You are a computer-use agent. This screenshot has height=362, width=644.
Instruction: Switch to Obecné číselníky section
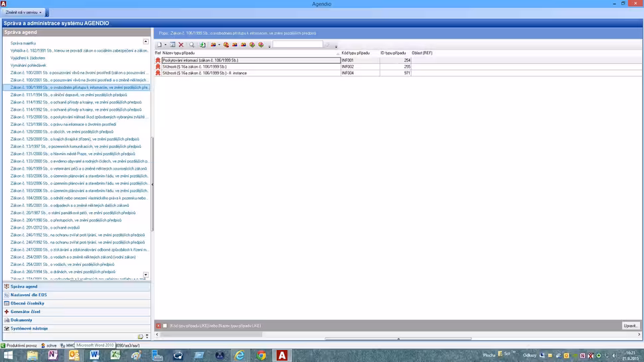[27, 303]
